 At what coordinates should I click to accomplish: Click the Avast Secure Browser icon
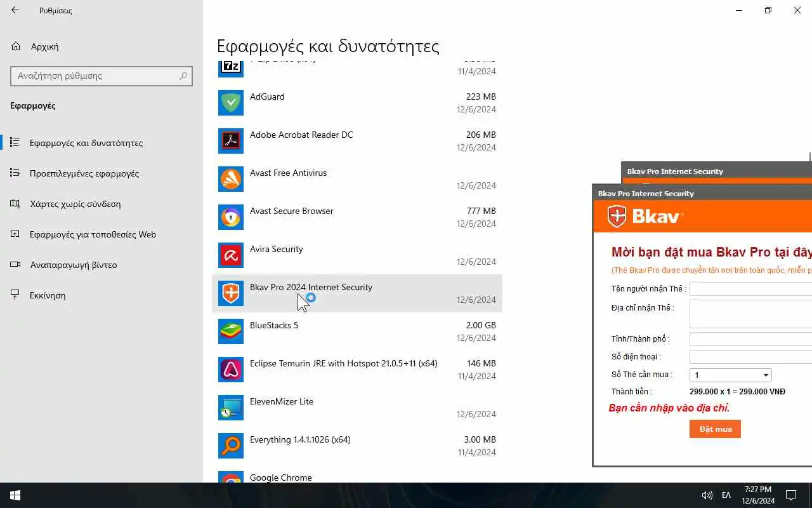coord(230,217)
